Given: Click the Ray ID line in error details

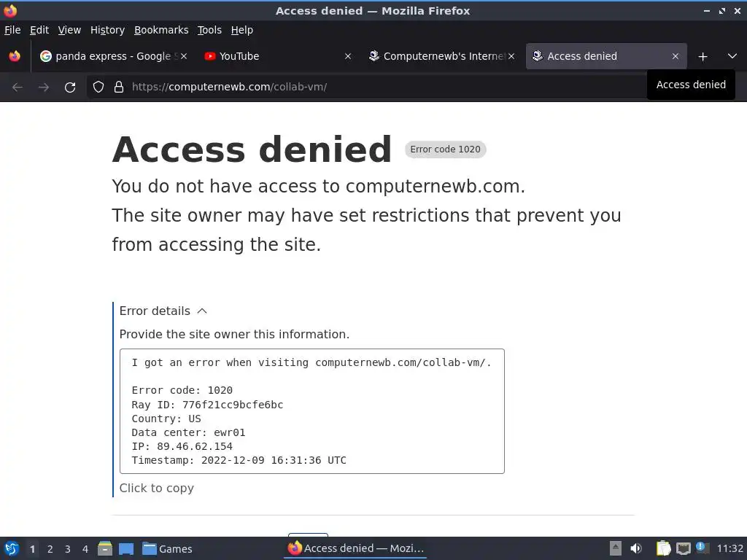Looking at the screenshot, I should [207, 405].
